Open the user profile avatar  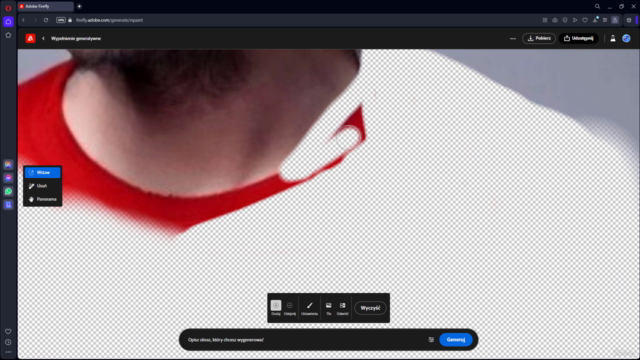(x=626, y=38)
